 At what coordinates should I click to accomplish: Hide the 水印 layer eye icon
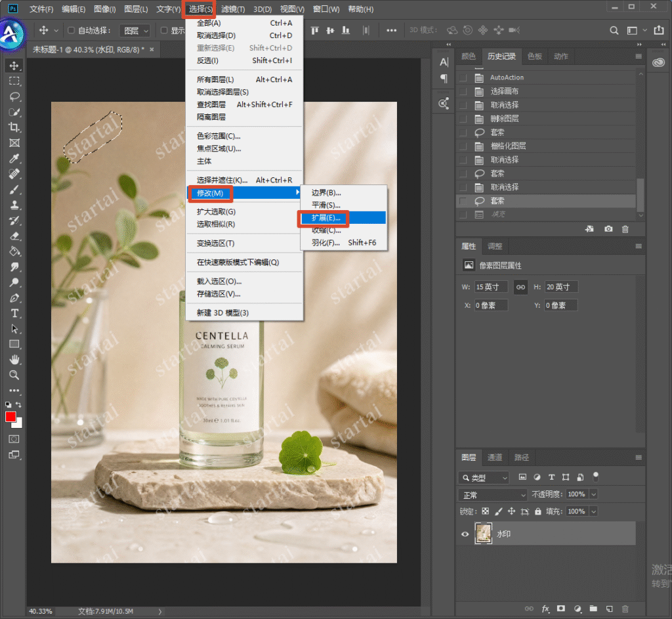click(x=465, y=534)
